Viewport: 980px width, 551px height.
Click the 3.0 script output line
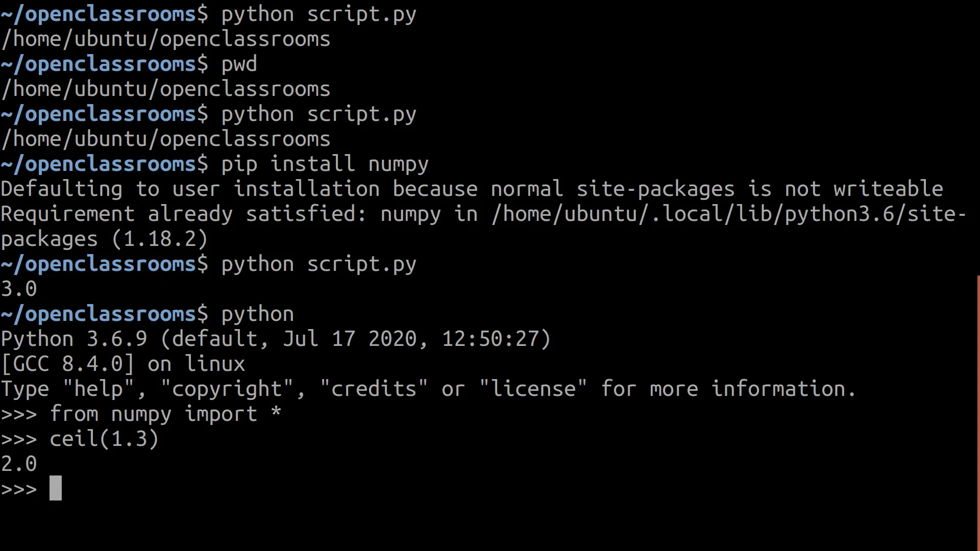tap(19, 289)
